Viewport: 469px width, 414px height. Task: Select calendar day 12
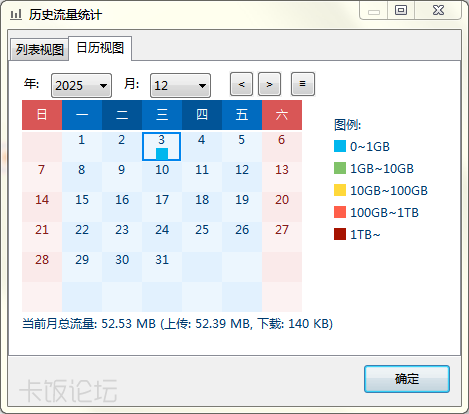[x=242, y=177]
